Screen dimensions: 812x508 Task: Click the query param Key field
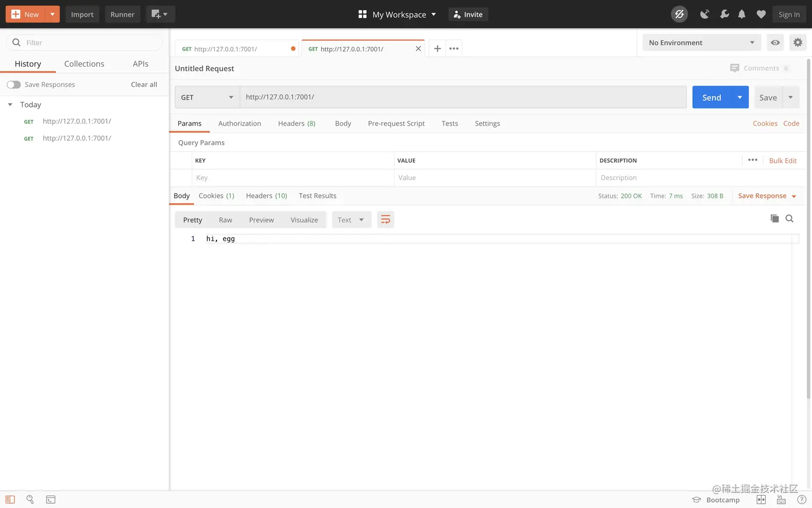point(293,178)
